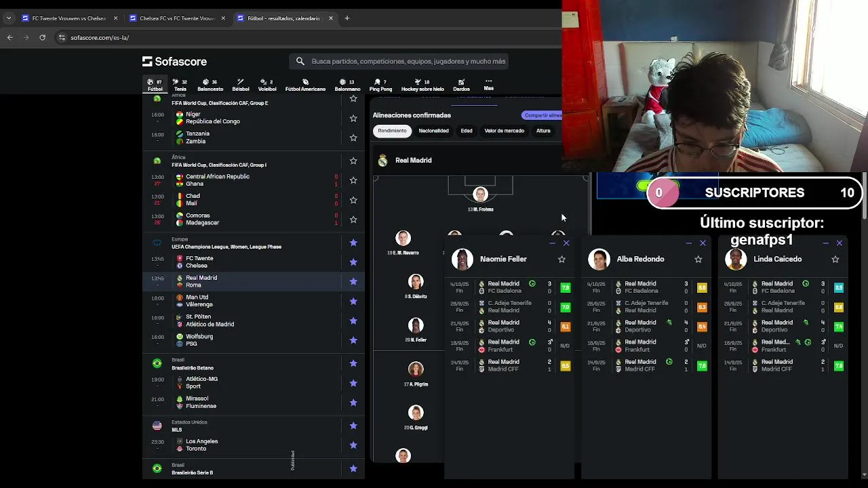The height and width of the screenshot is (488, 868).
Task: Switch to Chelsea FC vs FC Twente browser tab
Action: coord(176,18)
